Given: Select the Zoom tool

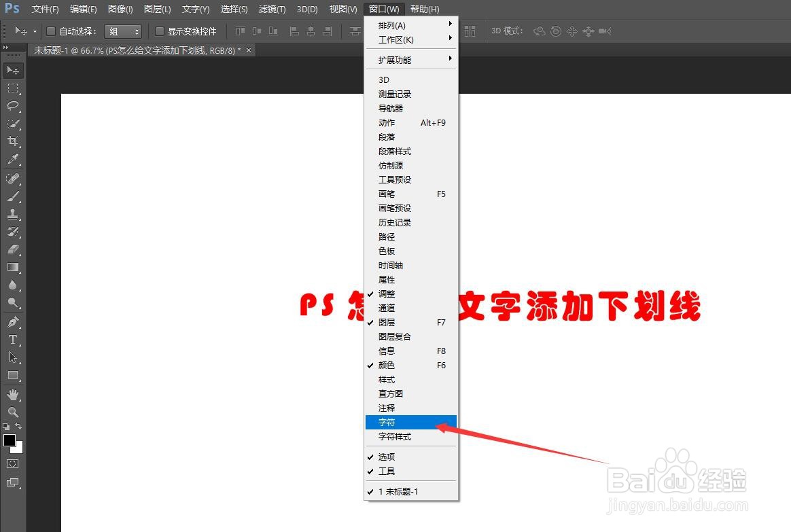Looking at the screenshot, I should tap(13, 412).
